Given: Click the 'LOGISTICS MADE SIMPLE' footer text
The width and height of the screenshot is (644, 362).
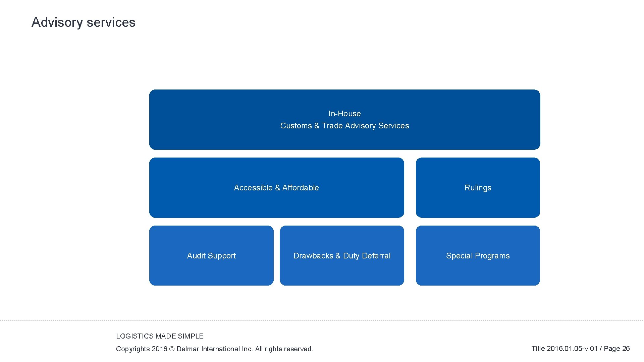Looking at the screenshot, I should tap(160, 336).
